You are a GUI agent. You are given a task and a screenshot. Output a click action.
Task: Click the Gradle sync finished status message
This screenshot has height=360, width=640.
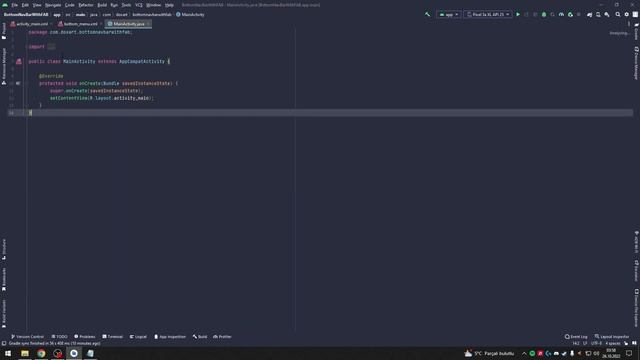tap(54, 343)
